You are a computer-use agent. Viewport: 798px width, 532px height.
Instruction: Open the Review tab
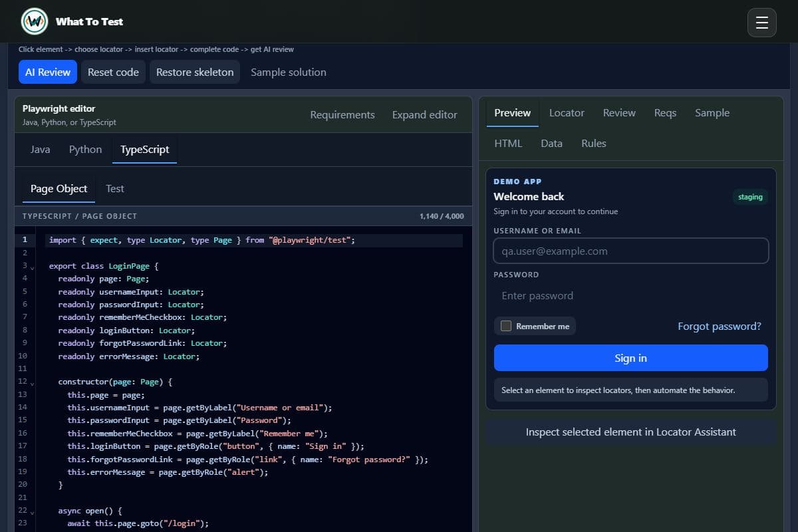(x=619, y=113)
